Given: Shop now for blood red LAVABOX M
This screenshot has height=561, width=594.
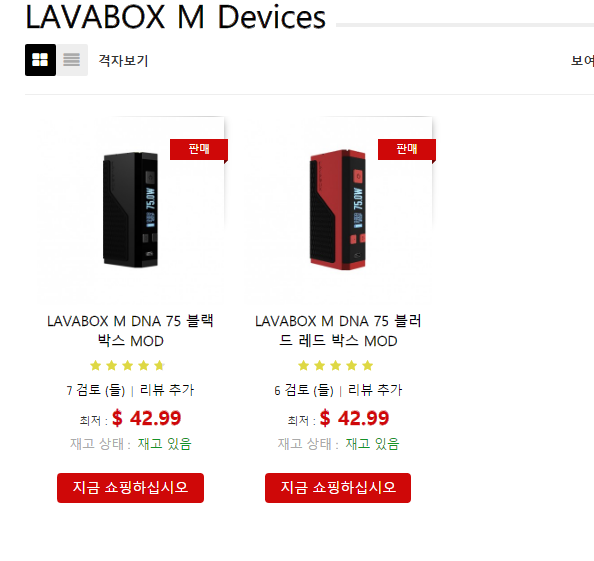Looking at the screenshot, I should pos(338,488).
